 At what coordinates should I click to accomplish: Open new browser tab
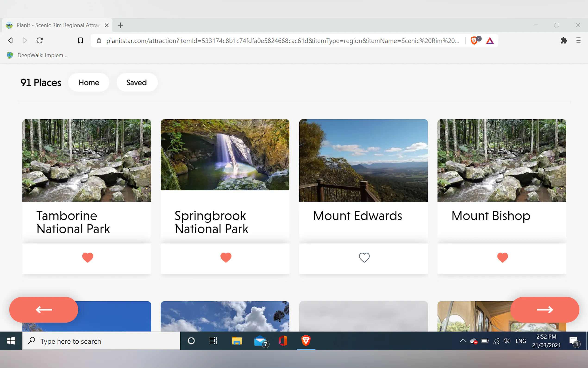(120, 25)
